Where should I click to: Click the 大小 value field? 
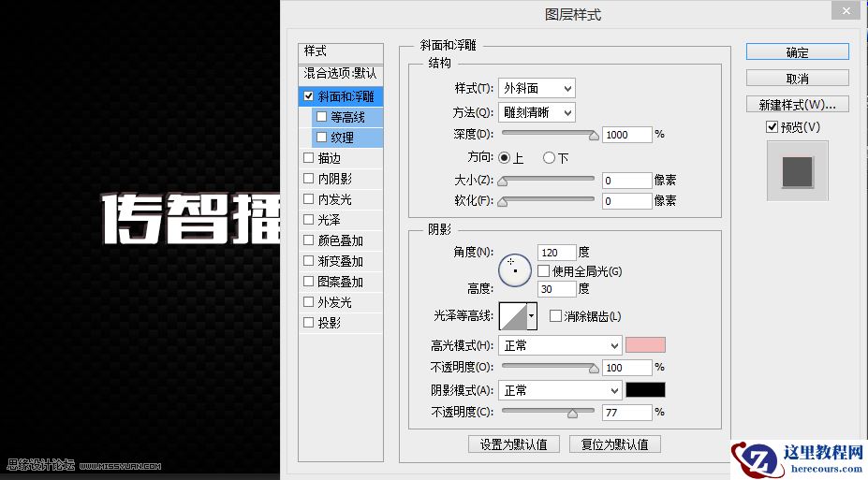(627, 181)
